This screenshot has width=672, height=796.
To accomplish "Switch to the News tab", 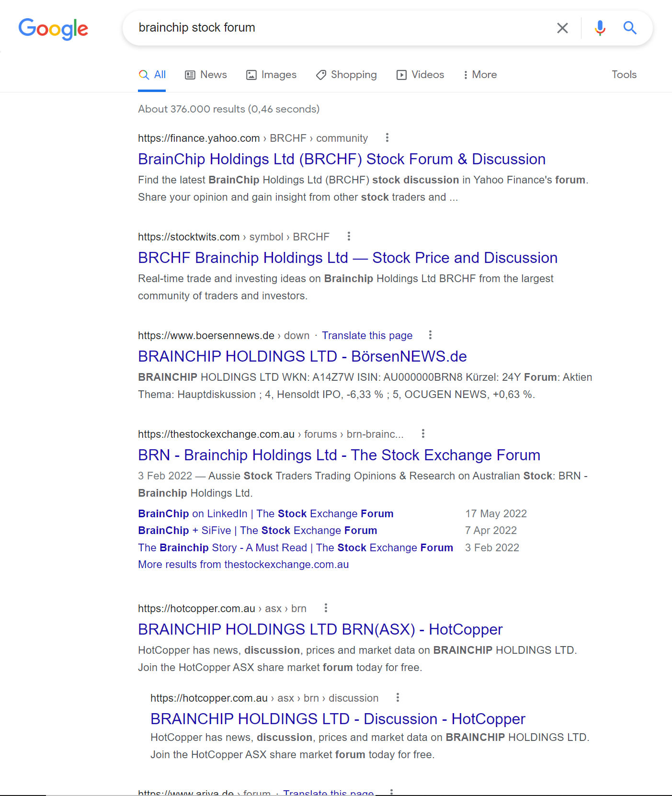I will pyautogui.click(x=206, y=75).
